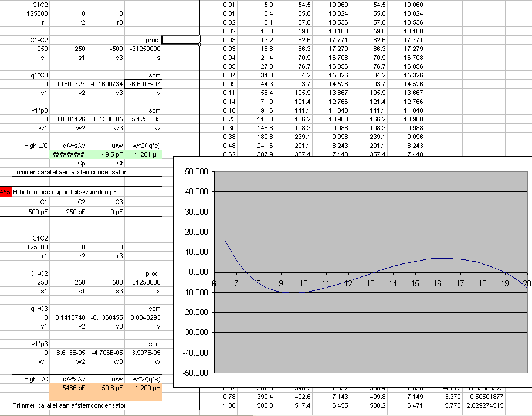
Task: Select the bordered -6.691E-07 sum cell
Action: click(x=144, y=84)
